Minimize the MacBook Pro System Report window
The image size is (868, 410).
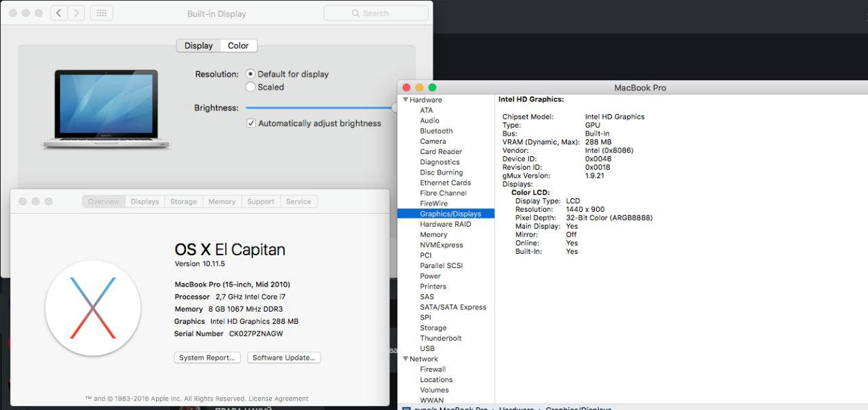click(x=419, y=88)
